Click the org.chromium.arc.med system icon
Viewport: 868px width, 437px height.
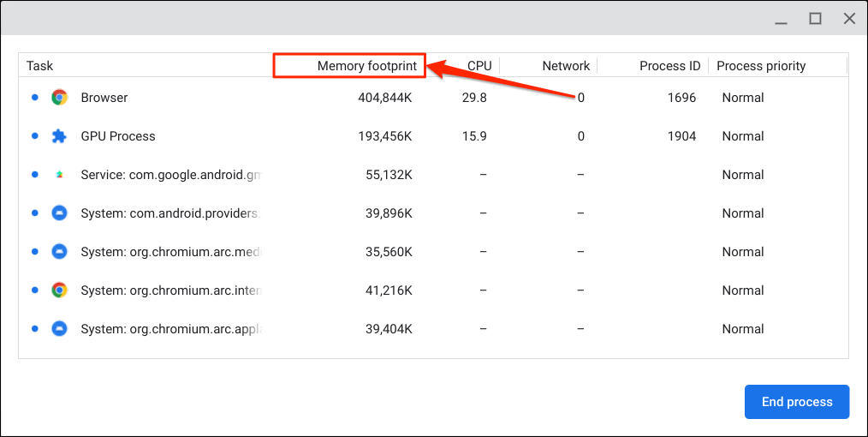tap(59, 252)
